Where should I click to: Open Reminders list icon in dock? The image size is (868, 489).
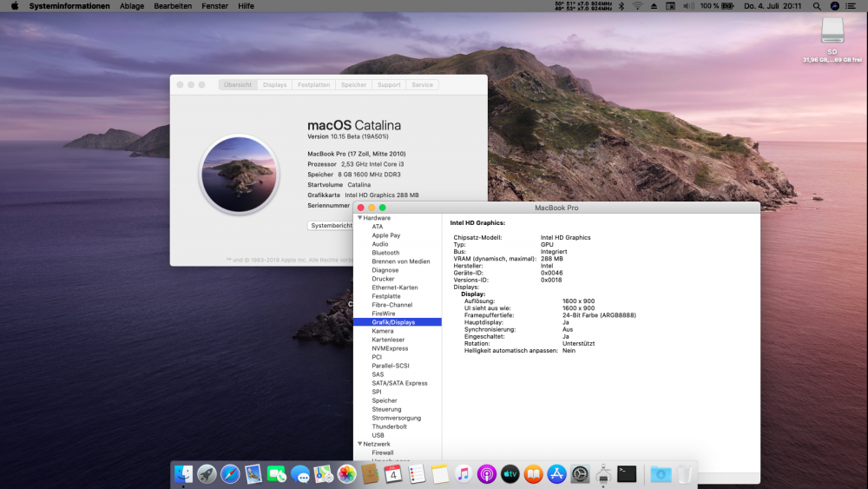point(417,474)
